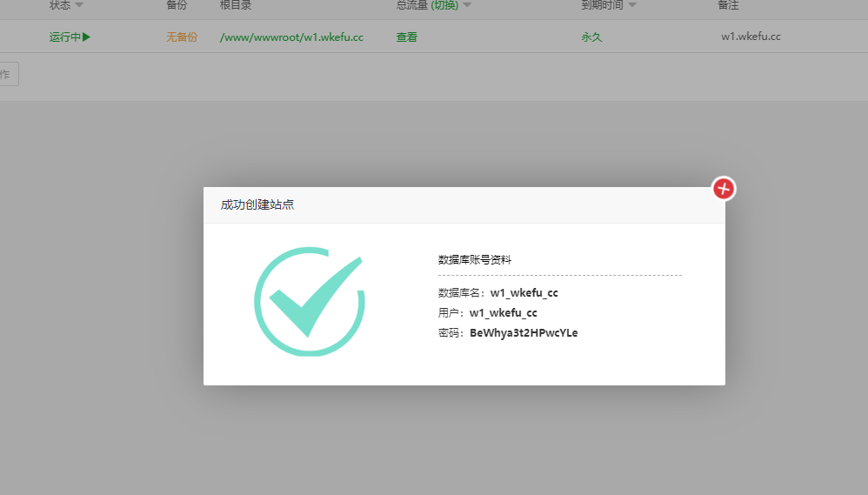Open the 到期时间 sort arrow
The height and width of the screenshot is (495, 868).
point(632,5)
